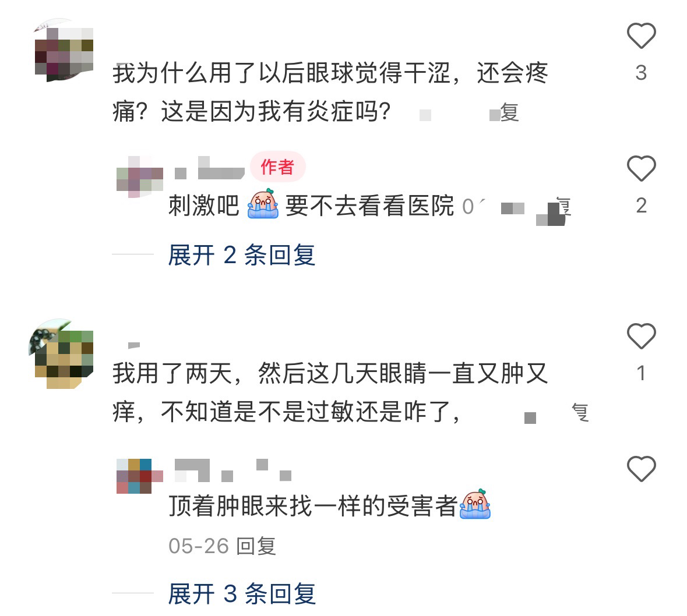Image resolution: width=687 pixels, height=616 pixels.
Task: Click 复 reply link after 炎症吗 comment
Action: click(509, 112)
